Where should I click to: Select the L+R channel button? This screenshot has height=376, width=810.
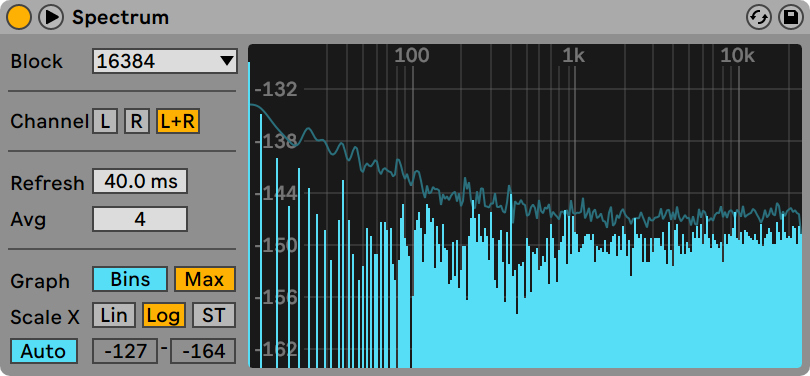178,121
